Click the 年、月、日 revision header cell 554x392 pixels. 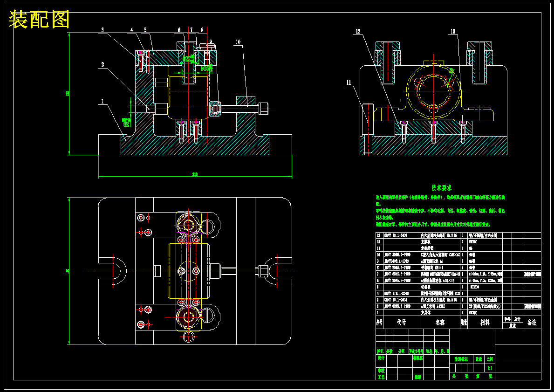click(x=442, y=351)
